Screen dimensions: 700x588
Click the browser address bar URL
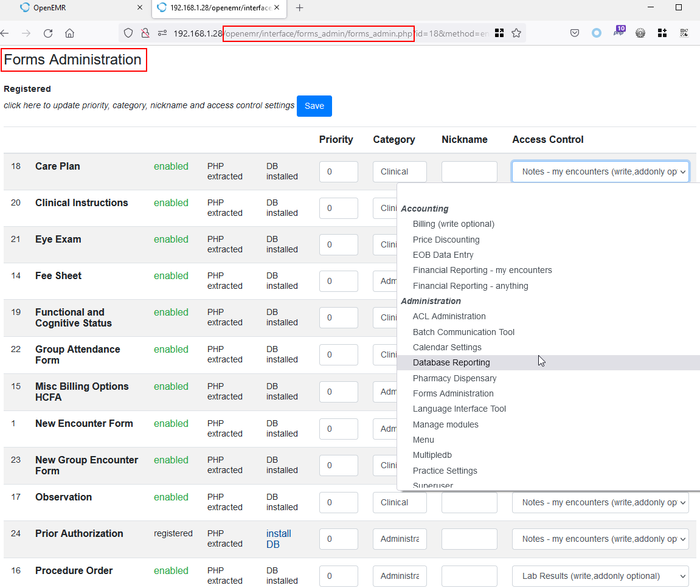tap(330, 33)
